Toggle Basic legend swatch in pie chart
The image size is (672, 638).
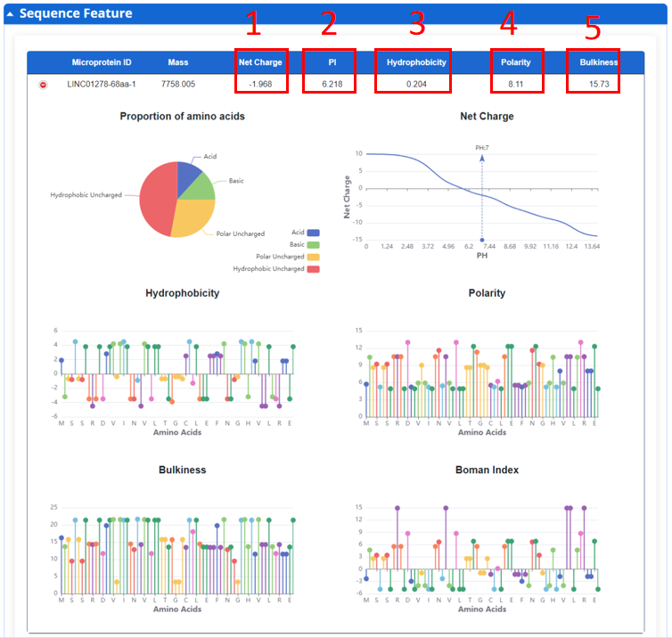coord(313,244)
